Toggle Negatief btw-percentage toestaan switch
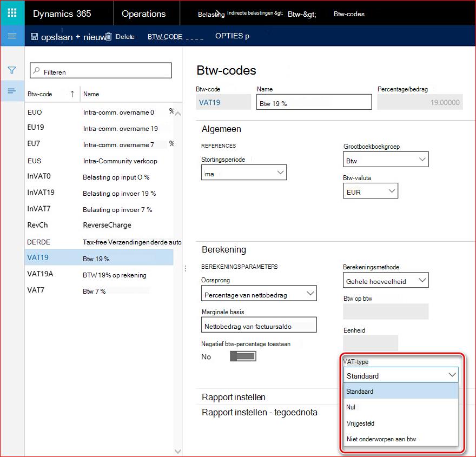Screen dimensions: 476x457 (243, 356)
